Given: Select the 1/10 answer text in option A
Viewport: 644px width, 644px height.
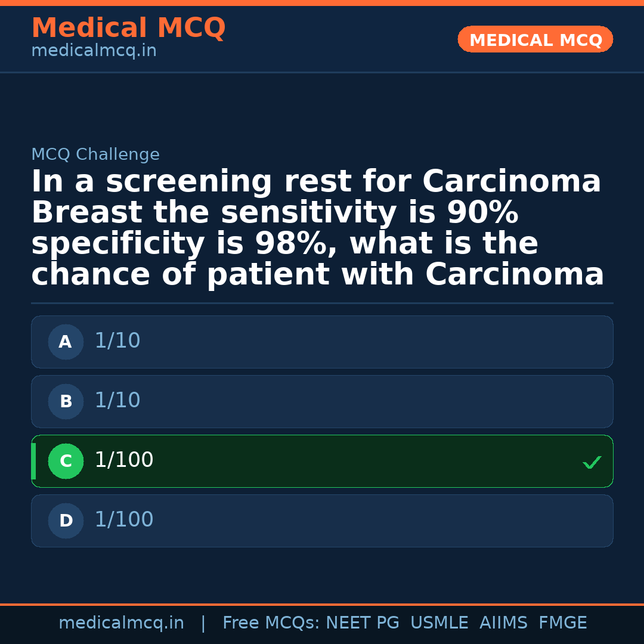Looking at the screenshot, I should coord(117,341).
